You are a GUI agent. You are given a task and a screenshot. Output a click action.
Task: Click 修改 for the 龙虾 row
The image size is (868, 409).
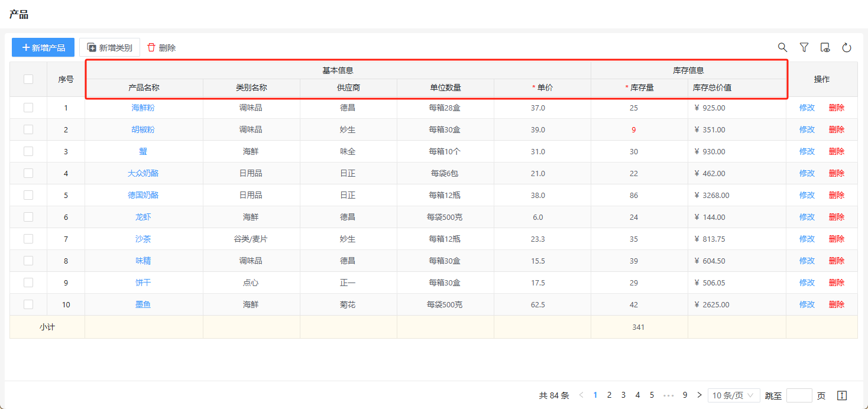(x=807, y=217)
